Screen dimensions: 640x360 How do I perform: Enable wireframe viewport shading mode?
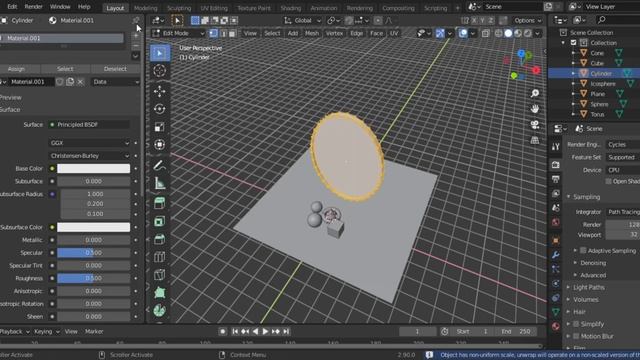(x=498, y=33)
